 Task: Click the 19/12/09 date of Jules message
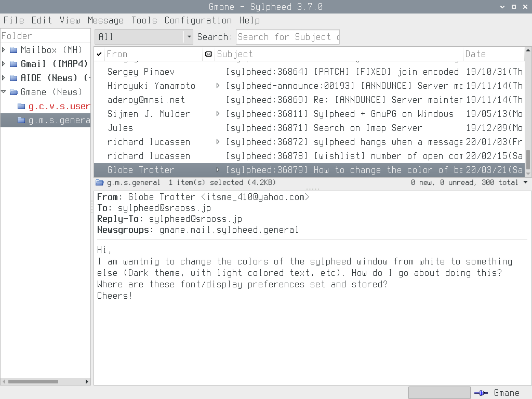[x=494, y=128]
